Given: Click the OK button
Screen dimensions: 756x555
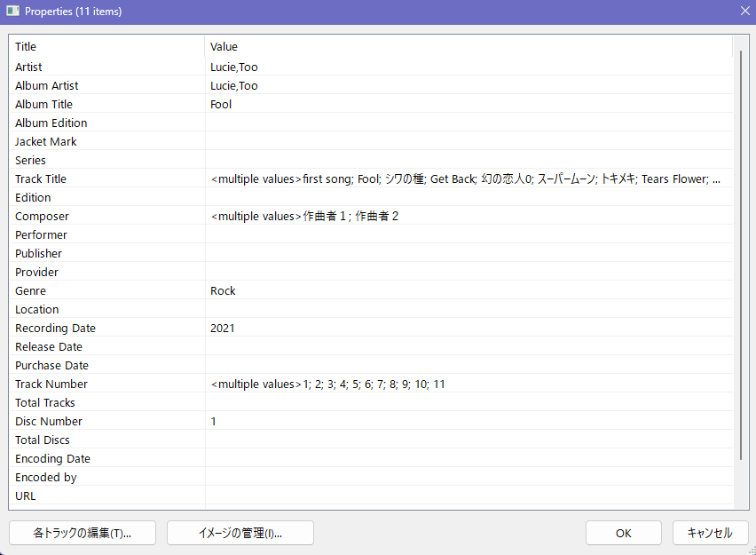Looking at the screenshot, I should click(x=623, y=533).
